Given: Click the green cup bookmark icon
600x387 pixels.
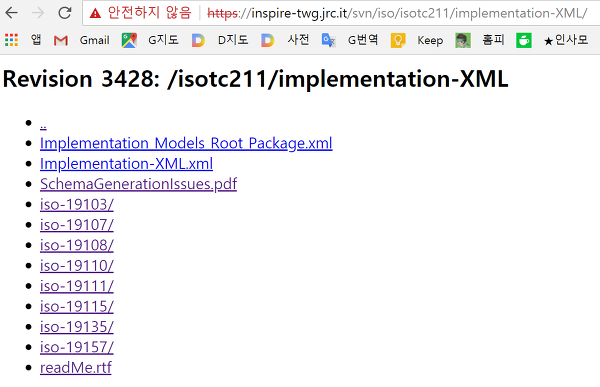Looking at the screenshot, I should tap(524, 40).
